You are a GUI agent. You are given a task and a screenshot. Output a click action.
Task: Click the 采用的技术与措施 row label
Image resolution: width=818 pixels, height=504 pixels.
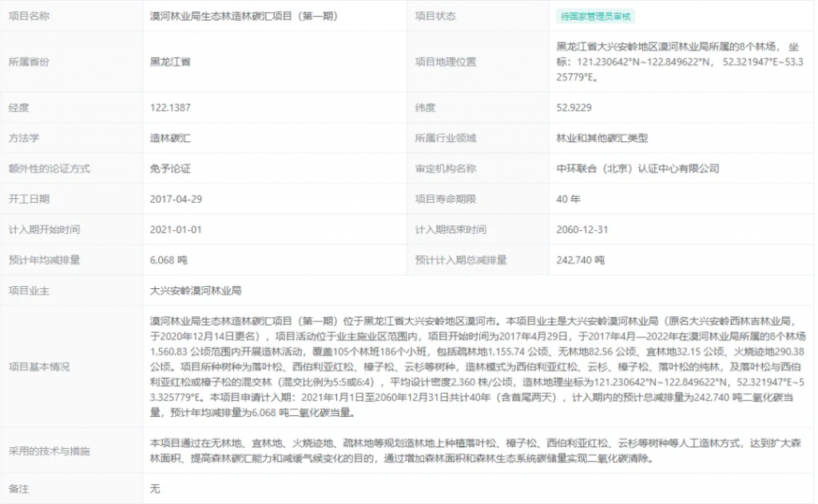click(50, 450)
